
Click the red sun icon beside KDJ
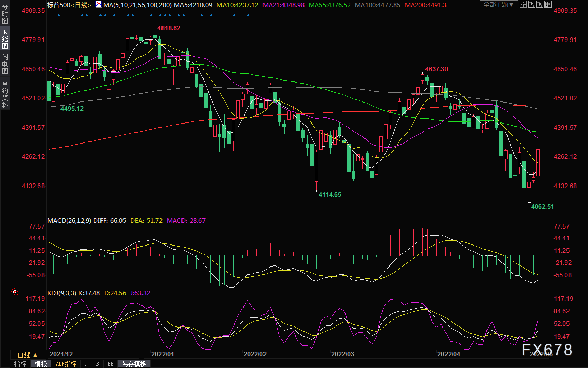pyautogui.click(x=15, y=293)
